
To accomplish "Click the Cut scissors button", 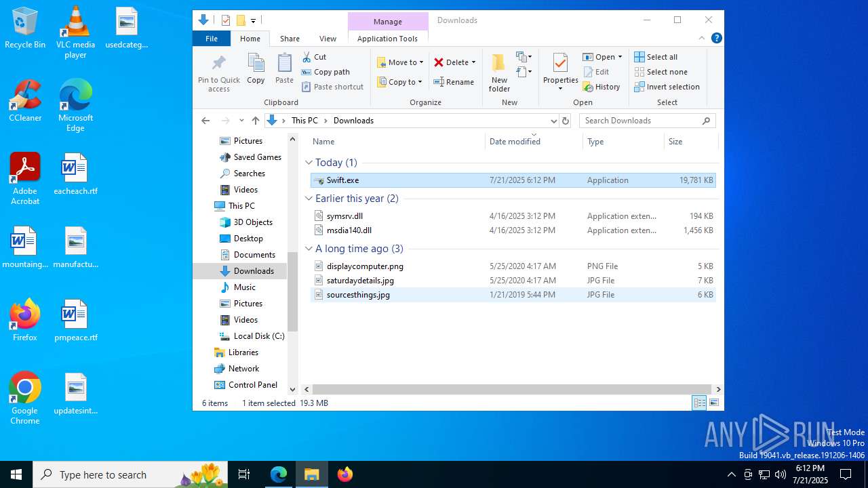I will [314, 57].
